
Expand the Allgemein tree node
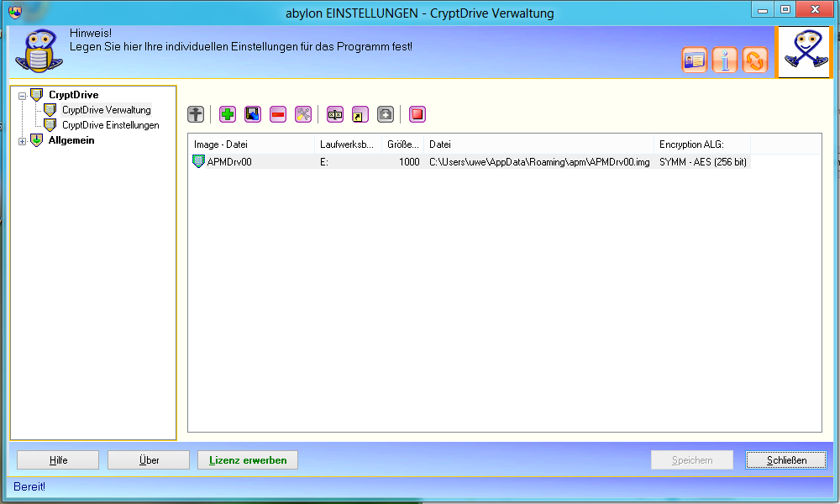22,141
